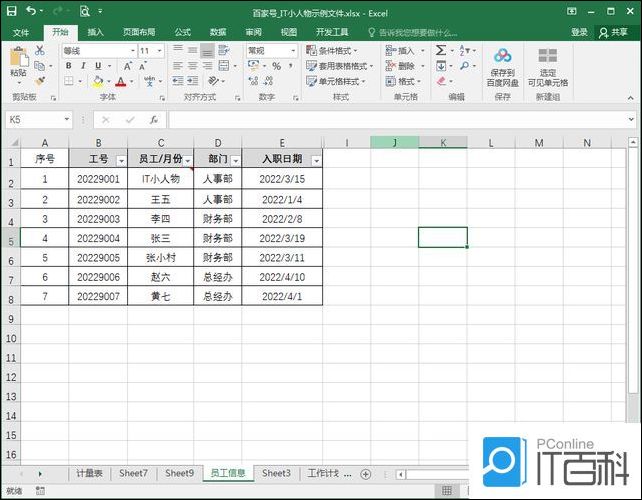The width and height of the screenshot is (642, 500).
Task: Toggle underline formatting
Action: tap(98, 66)
